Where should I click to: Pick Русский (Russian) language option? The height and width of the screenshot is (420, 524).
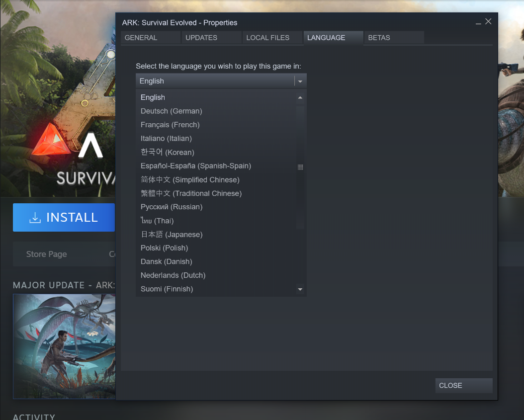[171, 207]
